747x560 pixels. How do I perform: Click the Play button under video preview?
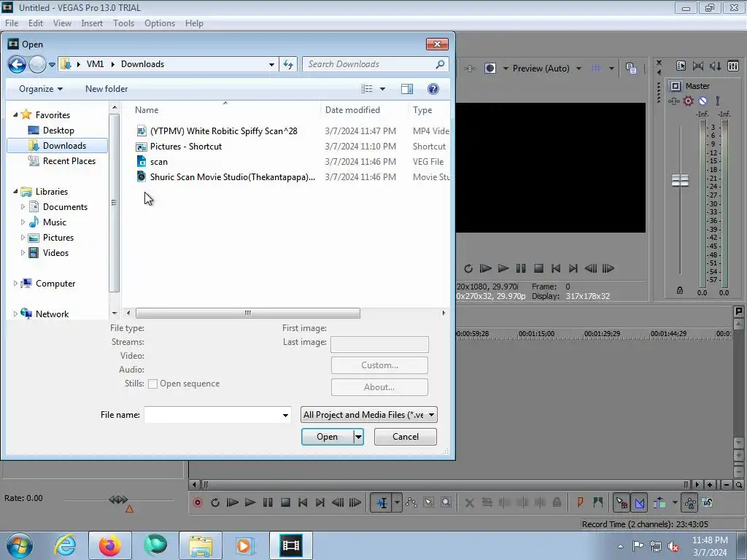(503, 268)
